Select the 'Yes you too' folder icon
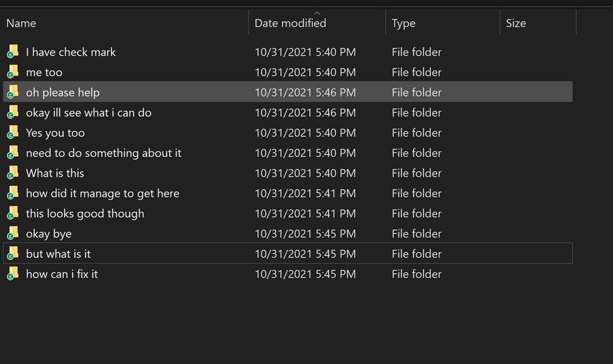This screenshot has width=613, height=364. [x=13, y=132]
